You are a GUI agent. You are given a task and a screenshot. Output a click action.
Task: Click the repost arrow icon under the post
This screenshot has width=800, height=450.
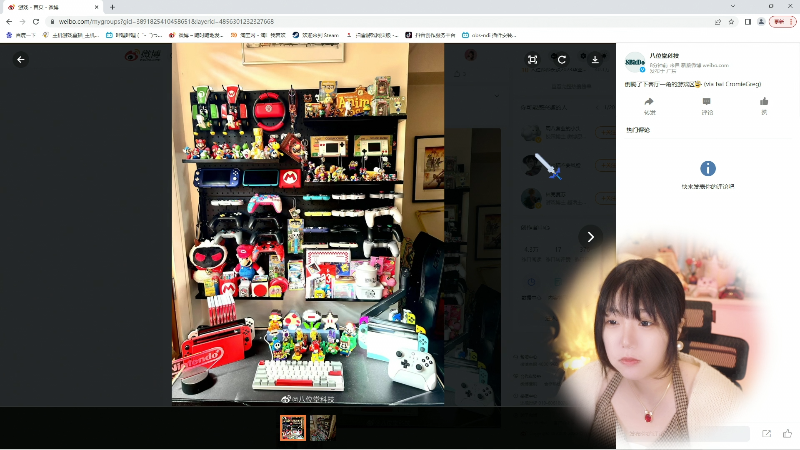point(649,102)
